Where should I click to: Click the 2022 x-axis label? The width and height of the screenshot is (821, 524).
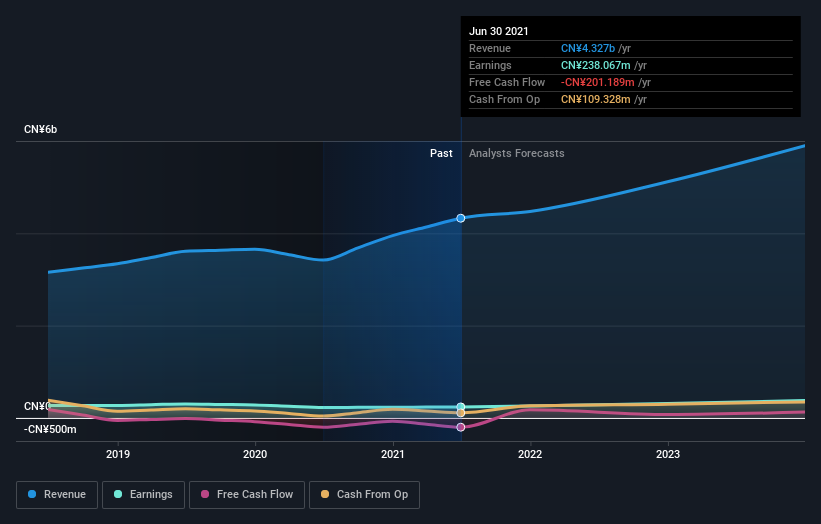530,454
